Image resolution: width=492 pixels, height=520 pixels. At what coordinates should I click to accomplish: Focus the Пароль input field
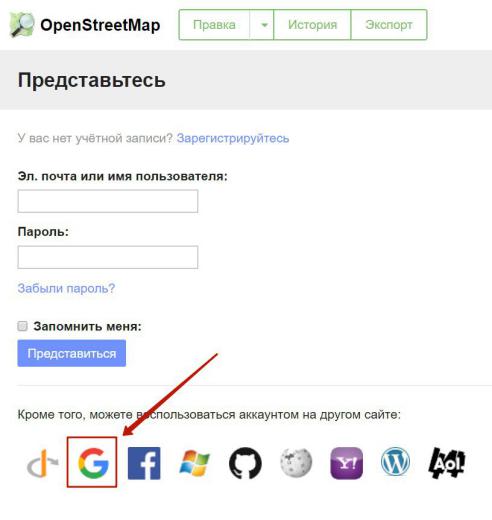click(x=108, y=257)
